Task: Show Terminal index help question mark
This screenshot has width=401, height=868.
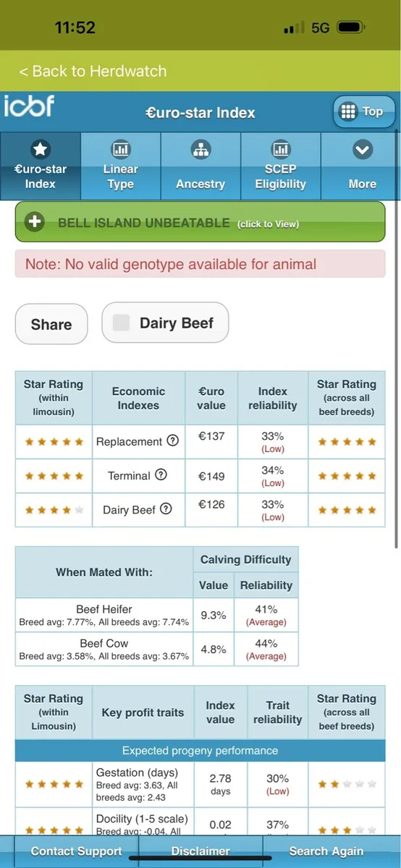Action: (x=161, y=475)
